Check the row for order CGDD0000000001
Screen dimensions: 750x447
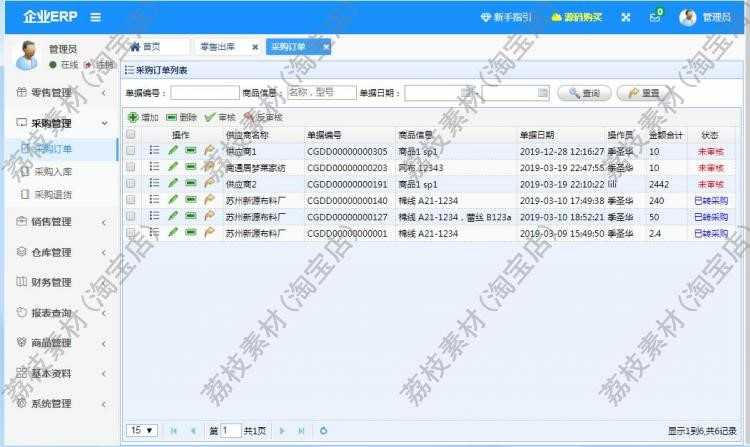click(x=131, y=233)
